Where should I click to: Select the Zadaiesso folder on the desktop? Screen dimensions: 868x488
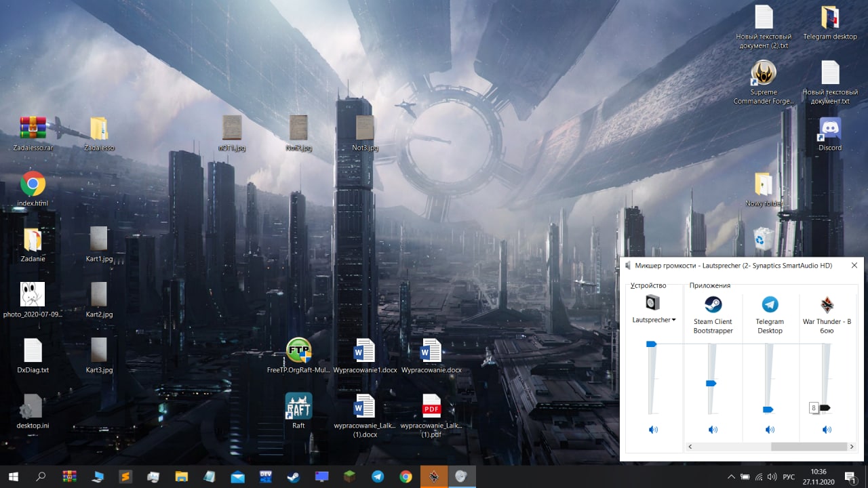click(x=99, y=134)
